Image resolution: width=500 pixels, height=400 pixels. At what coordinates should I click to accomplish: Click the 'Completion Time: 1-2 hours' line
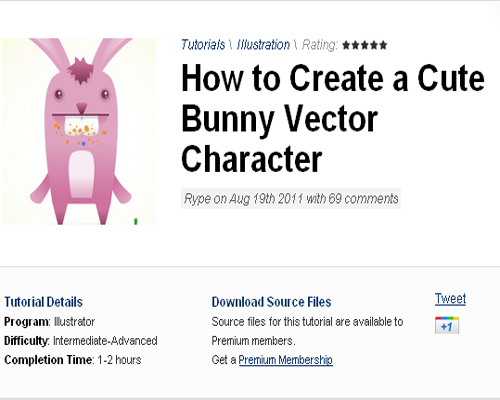click(73, 360)
